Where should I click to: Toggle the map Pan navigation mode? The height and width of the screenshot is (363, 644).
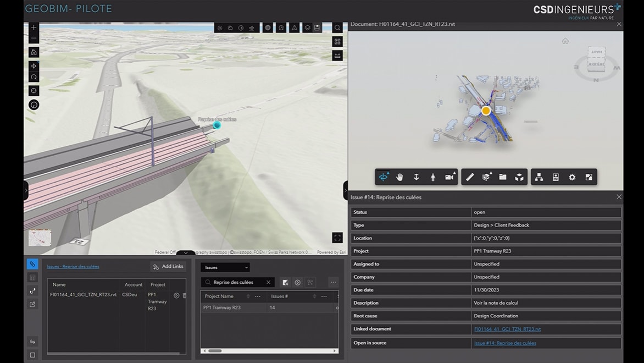[x=34, y=66]
